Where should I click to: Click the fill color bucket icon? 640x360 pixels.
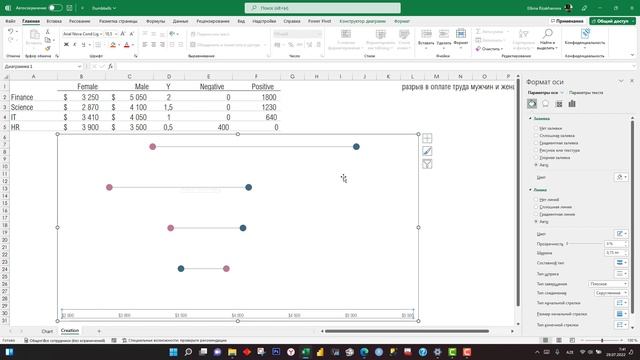pyautogui.click(x=113, y=44)
